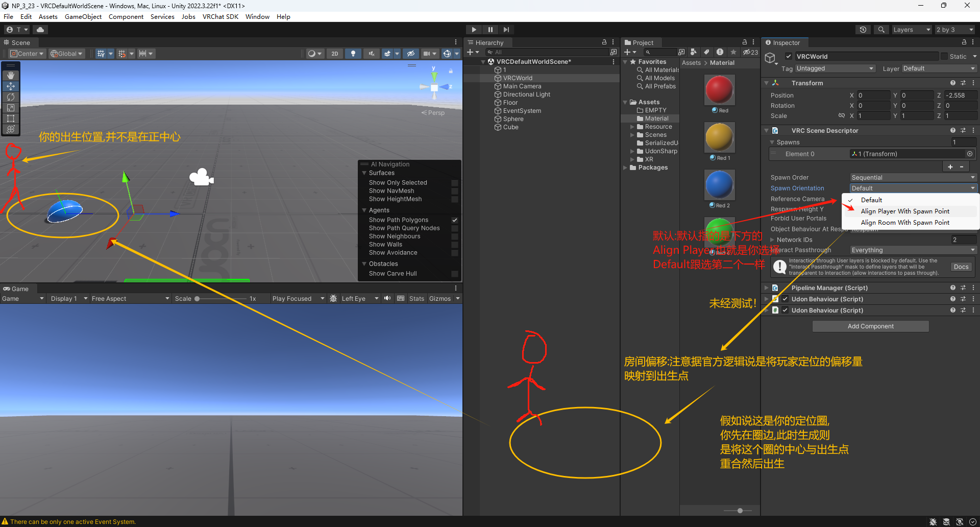Click the Docs button
The image size is (980, 527).
coord(961,267)
